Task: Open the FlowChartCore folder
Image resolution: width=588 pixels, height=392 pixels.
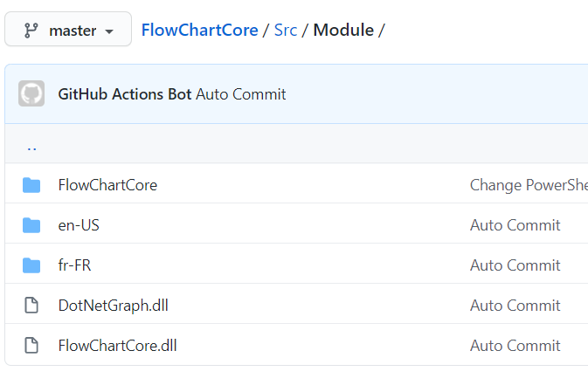Action: tap(107, 185)
